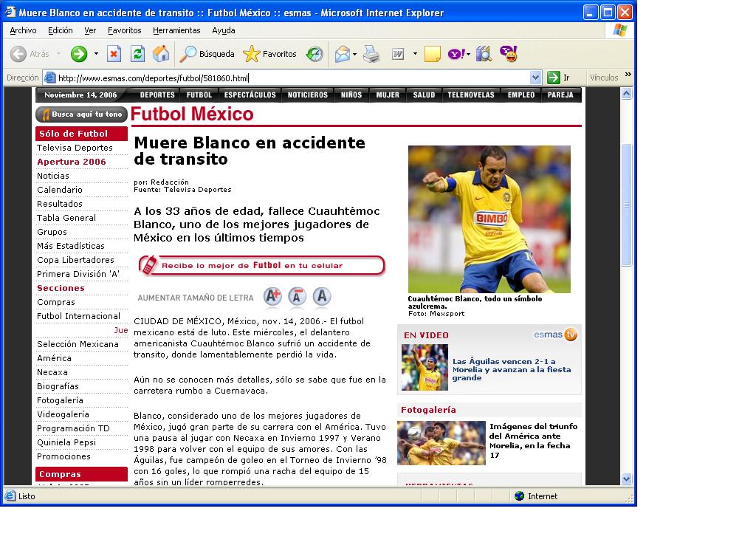This screenshot has height=545, width=756.
Task: Click the esmas tv logo
Action: [x=555, y=335]
